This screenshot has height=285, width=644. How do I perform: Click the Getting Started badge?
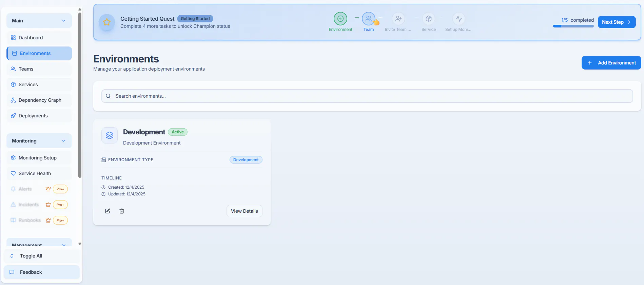(195, 19)
